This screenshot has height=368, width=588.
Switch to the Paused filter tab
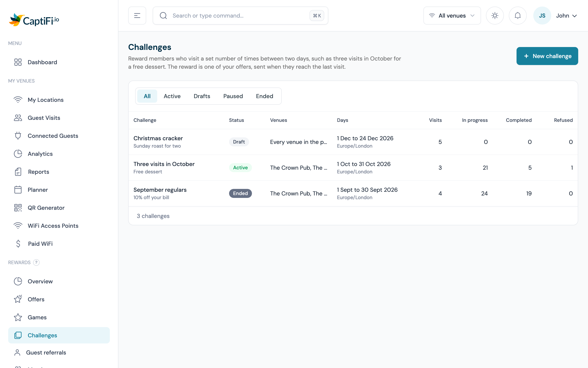pyautogui.click(x=233, y=96)
